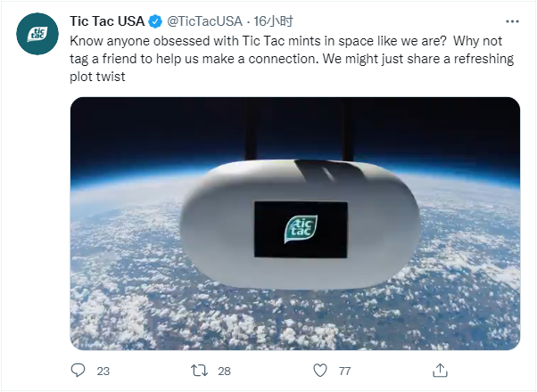The width and height of the screenshot is (537, 392).
Task: Click the reply count 23
Action: point(103,372)
